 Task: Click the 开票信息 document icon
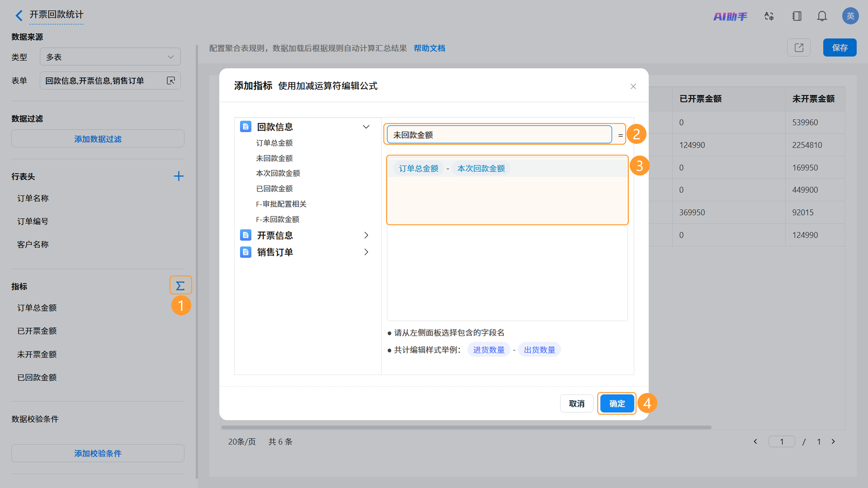click(x=246, y=235)
